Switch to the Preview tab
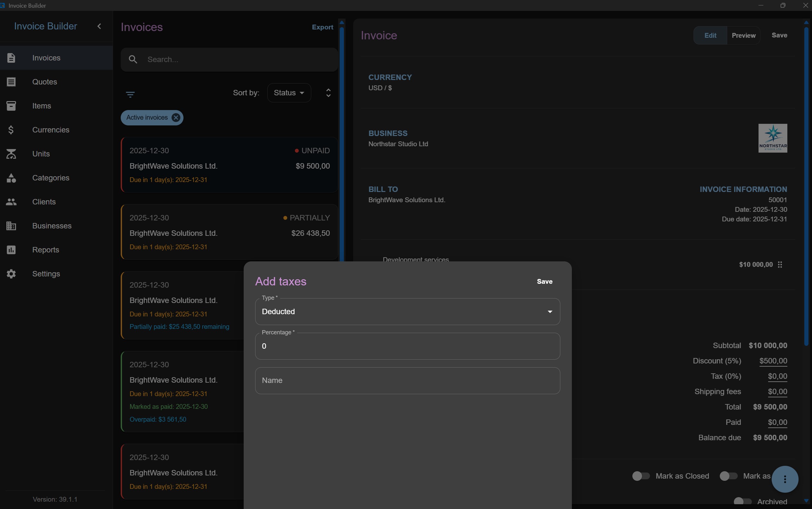This screenshot has width=812, height=509. (x=743, y=35)
